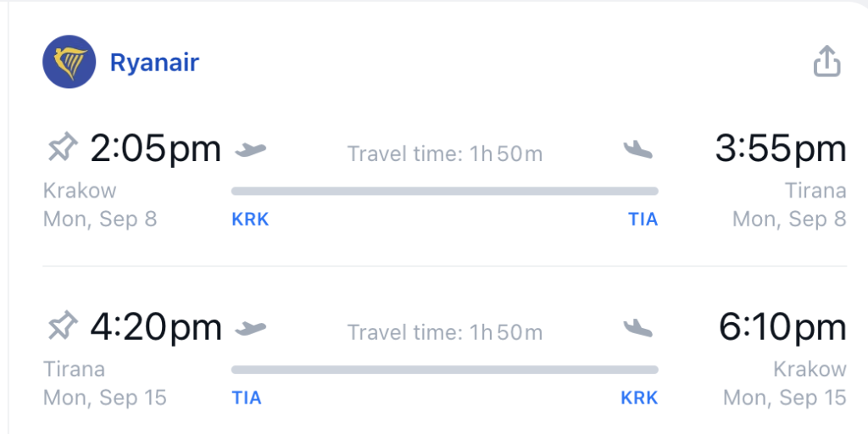Pin the 2:05pm Krakow departure flight
Screen dimensions: 868x434
(x=63, y=147)
